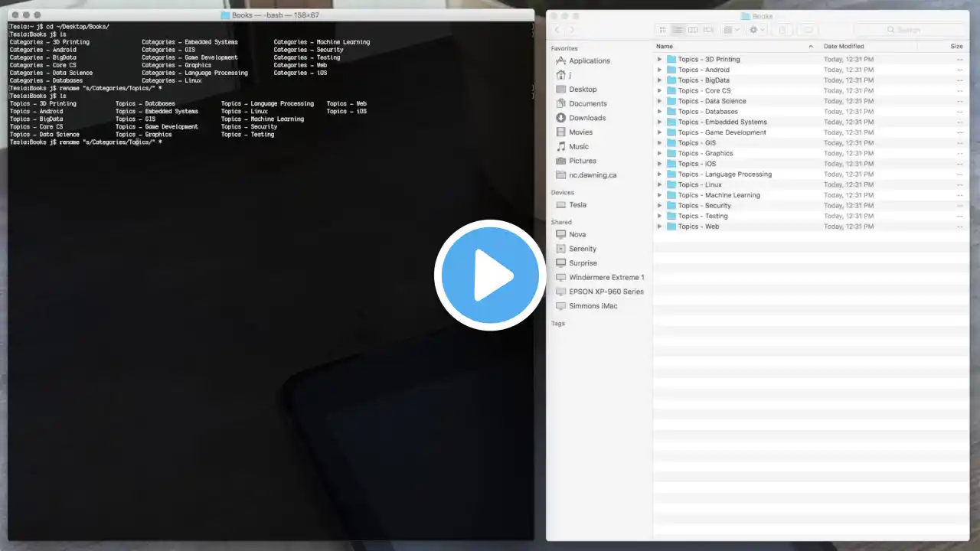The image size is (980, 551).
Task: Click 'Topics - Game Development' in Terminal output
Action: 157,127
